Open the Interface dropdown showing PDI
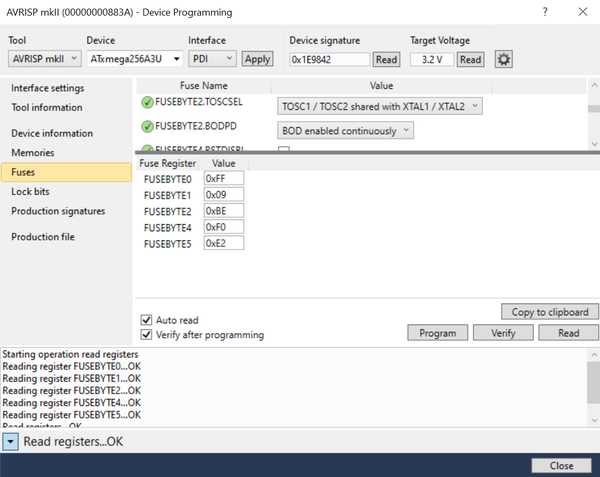The width and height of the screenshot is (600, 477). pos(212,59)
